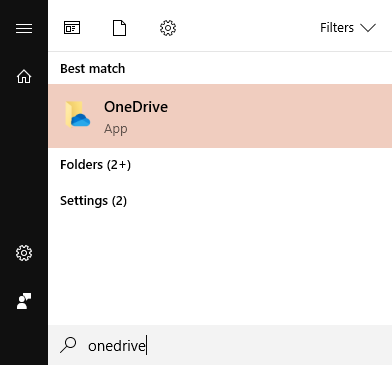392x365 pixels.
Task: Click the OneDrive cloud folder icon
Action: coord(78,115)
